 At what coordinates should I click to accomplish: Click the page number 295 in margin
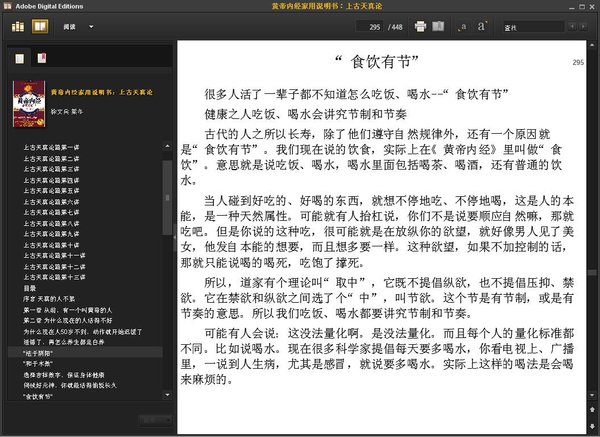tap(578, 62)
